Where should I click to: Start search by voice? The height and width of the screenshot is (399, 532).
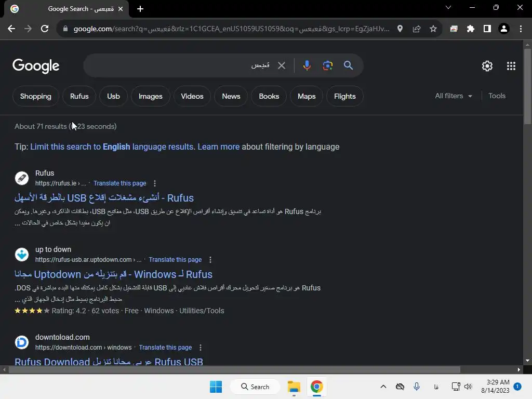pos(307,65)
